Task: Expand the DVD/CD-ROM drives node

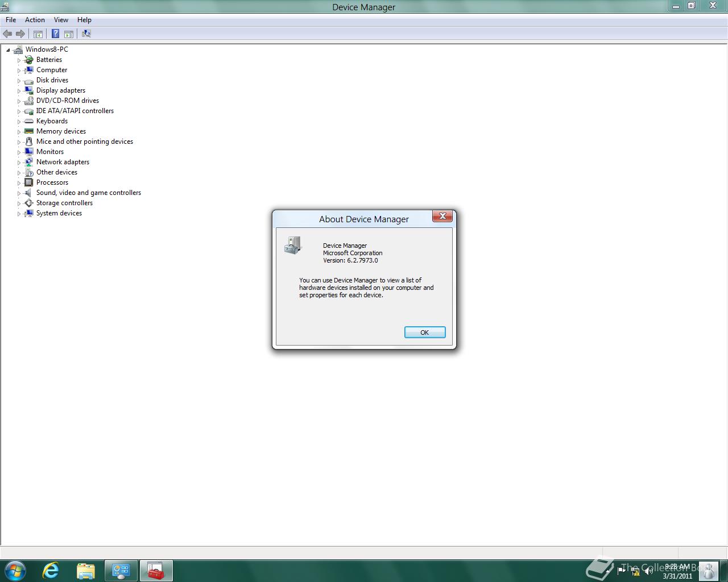Action: [x=19, y=101]
